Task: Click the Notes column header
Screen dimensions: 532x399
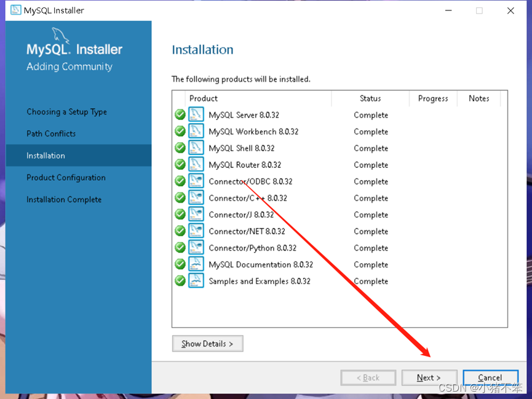Action: coord(479,98)
